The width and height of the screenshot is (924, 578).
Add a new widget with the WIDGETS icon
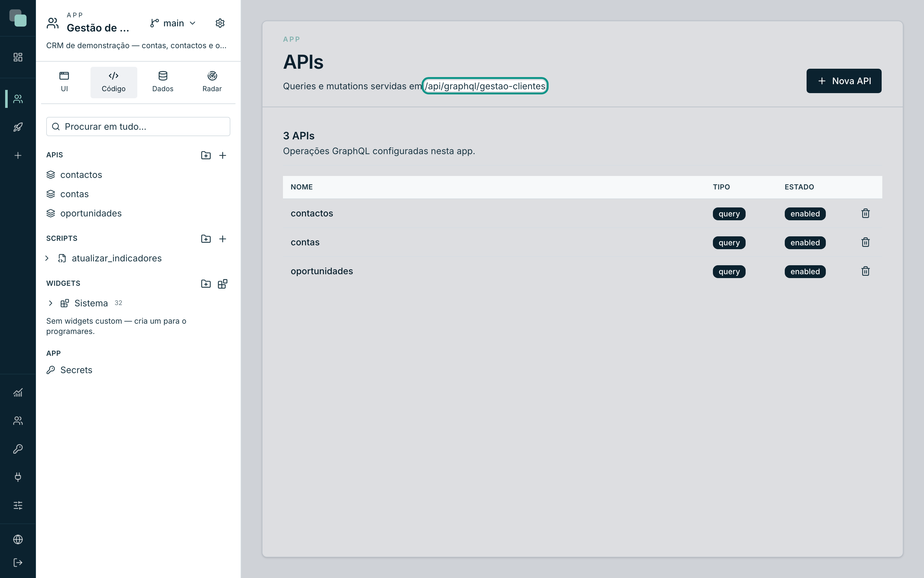pyautogui.click(x=223, y=284)
